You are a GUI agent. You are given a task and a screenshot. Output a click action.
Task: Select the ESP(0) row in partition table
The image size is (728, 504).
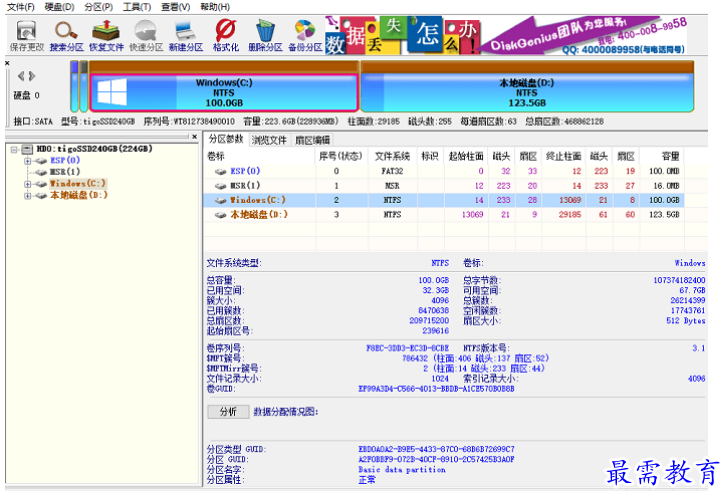[443, 171]
